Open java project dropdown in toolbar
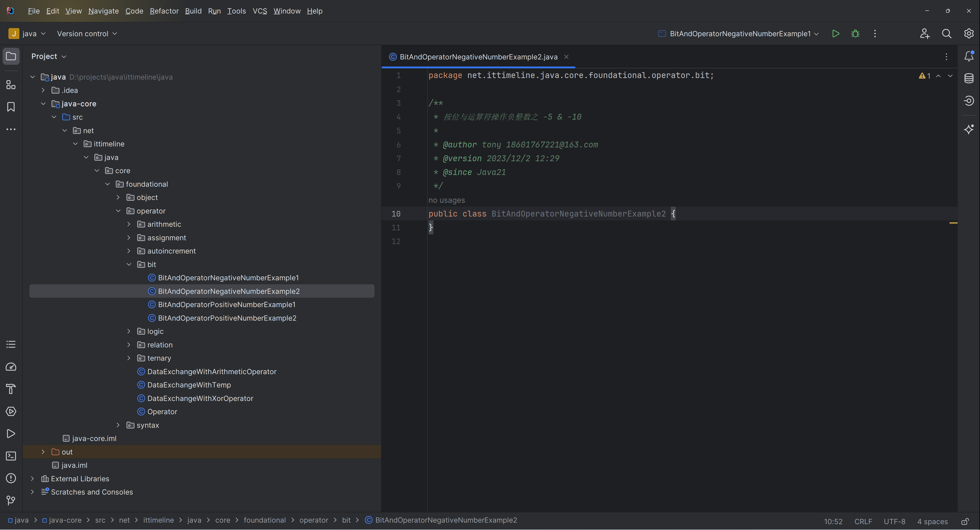This screenshot has width=980, height=530. click(27, 33)
